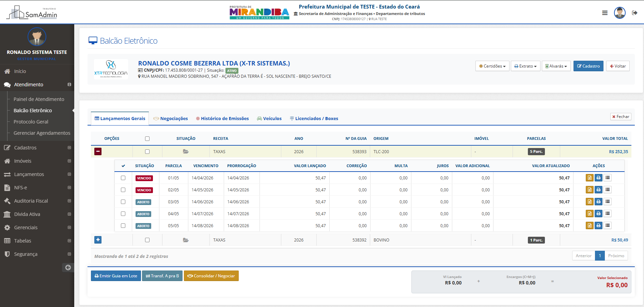Expand the BOVINO guia row

tap(98, 240)
